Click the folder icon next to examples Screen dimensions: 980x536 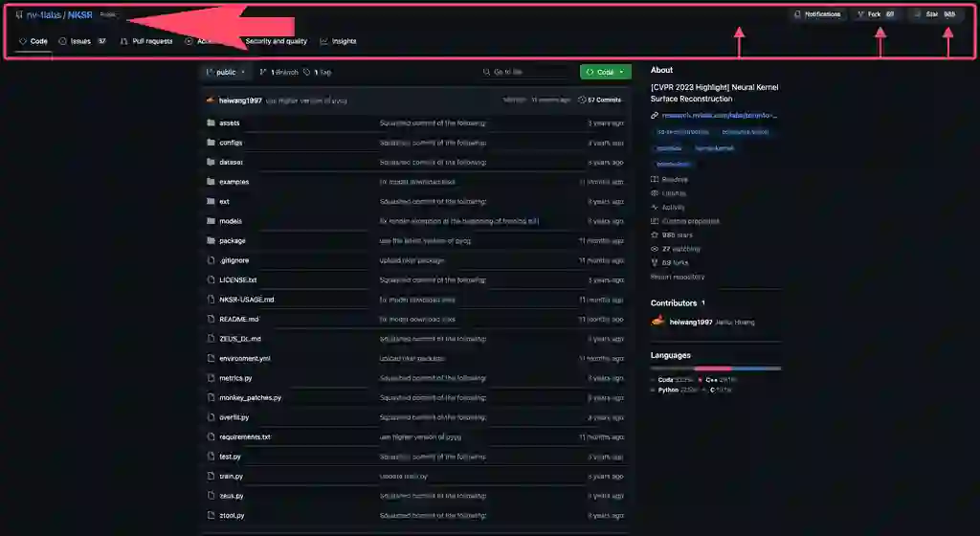pos(211,182)
